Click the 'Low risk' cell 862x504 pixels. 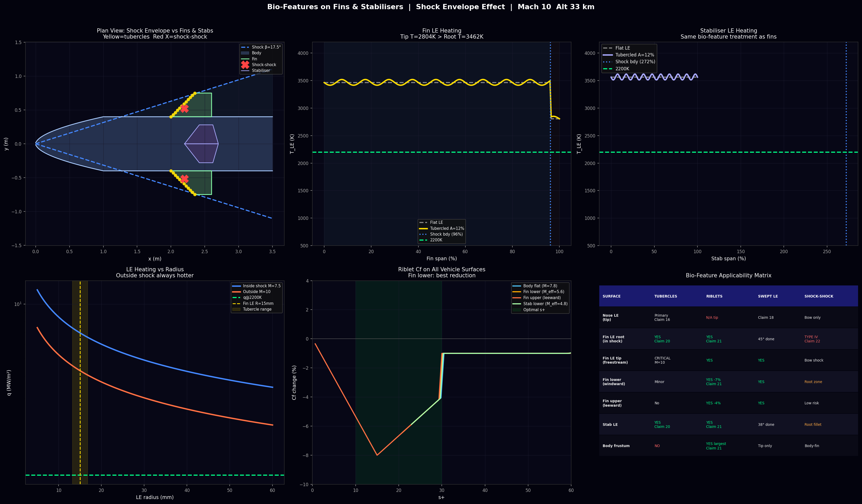click(x=812, y=403)
